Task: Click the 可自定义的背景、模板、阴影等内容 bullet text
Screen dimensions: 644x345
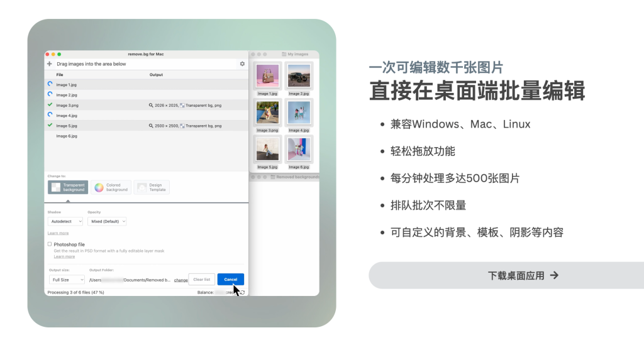Action: point(477,232)
